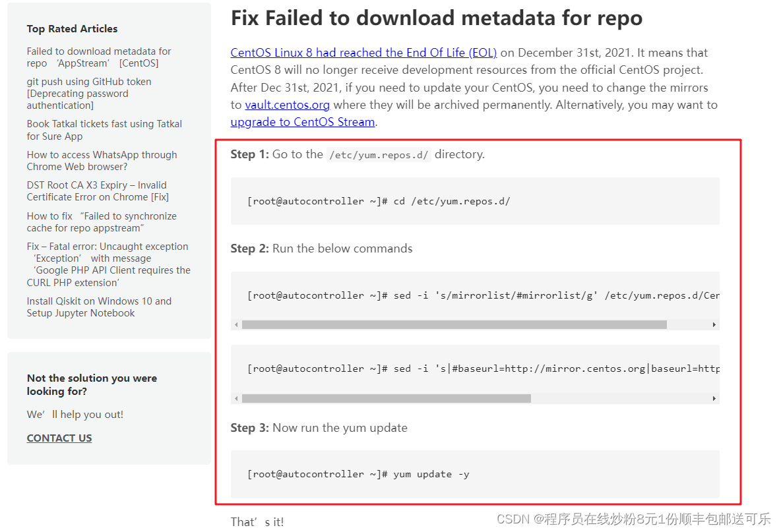The image size is (781, 532).
Task: Open the WhatsApp through Chrome Web browser article
Action: (102, 160)
